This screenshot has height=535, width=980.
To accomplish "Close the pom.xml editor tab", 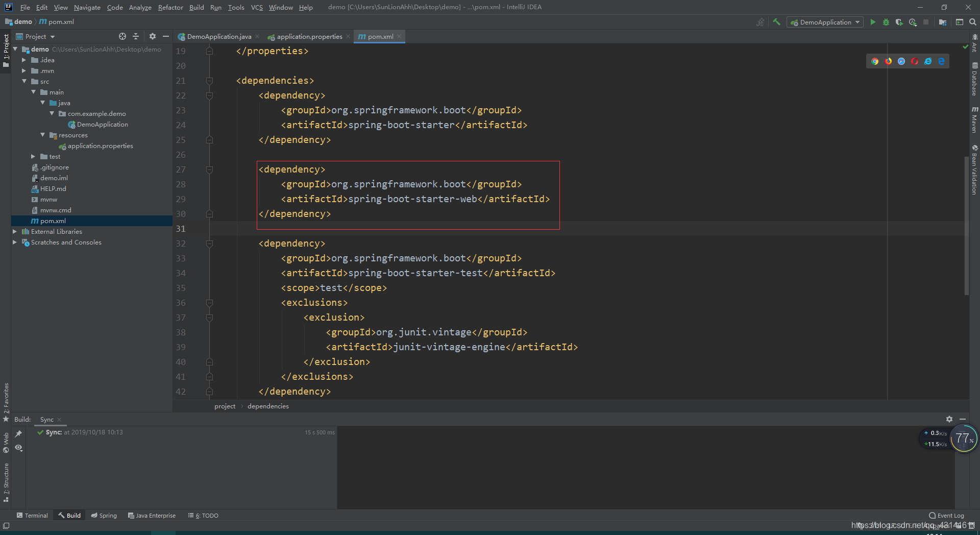I will click(x=399, y=36).
